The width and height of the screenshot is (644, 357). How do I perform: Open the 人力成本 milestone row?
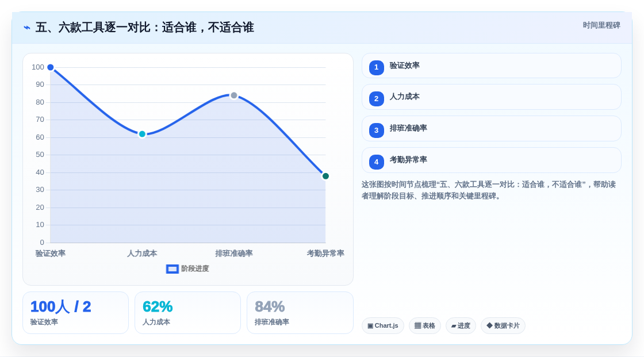click(491, 97)
